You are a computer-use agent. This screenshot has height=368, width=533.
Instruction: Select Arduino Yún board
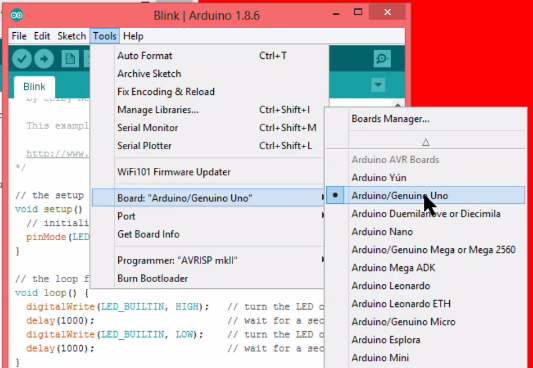tap(426, 178)
